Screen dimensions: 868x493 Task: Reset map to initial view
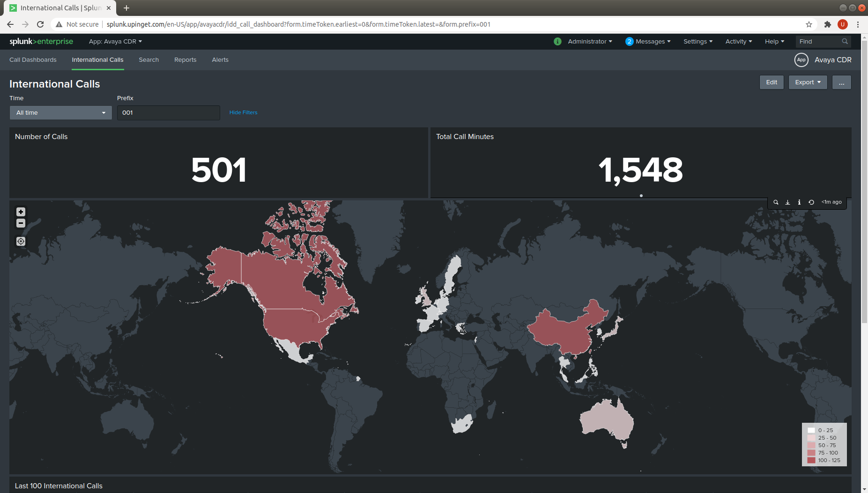(21, 241)
